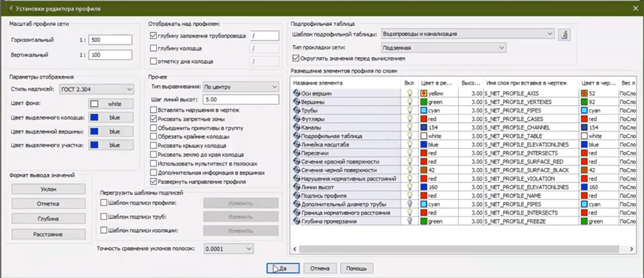Toggle lightbulb for Оси вершин row
Screen dimensions: 644x278
pos(409,93)
